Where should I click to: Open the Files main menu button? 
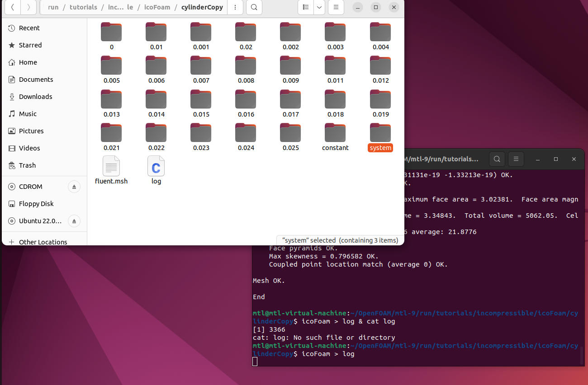(x=336, y=7)
